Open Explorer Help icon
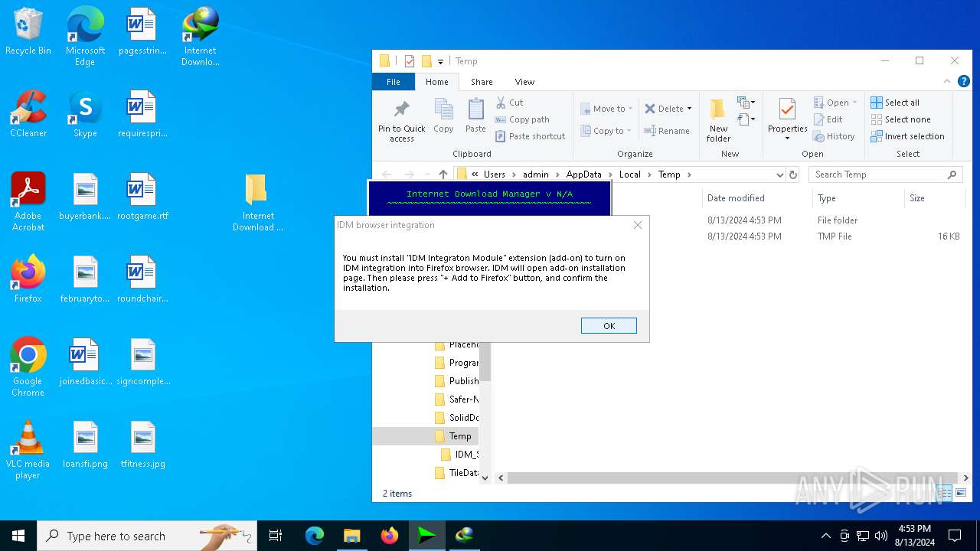 pos(964,81)
